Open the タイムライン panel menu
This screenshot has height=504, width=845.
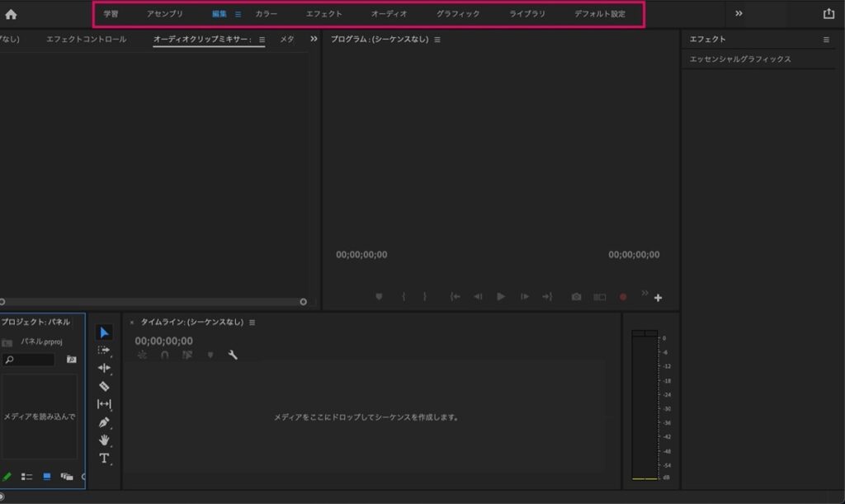252,322
